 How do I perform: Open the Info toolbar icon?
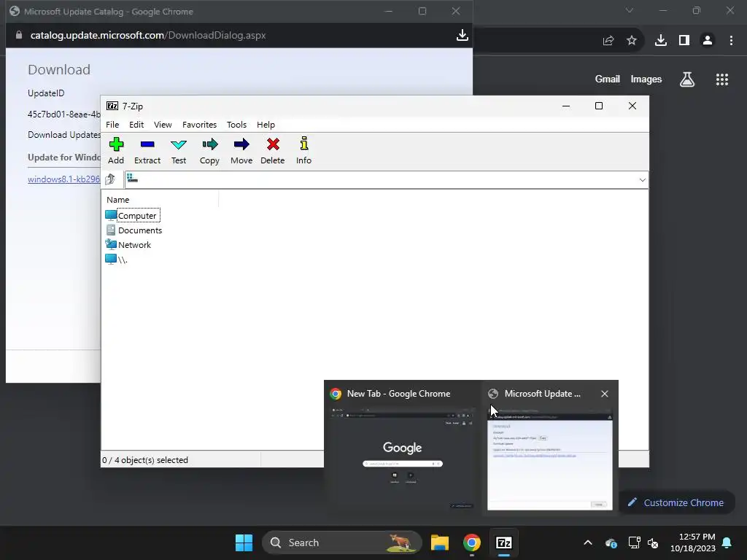(303, 150)
